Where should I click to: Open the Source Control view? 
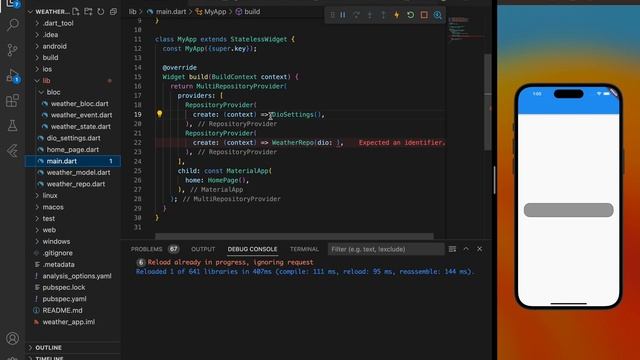tap(13, 50)
